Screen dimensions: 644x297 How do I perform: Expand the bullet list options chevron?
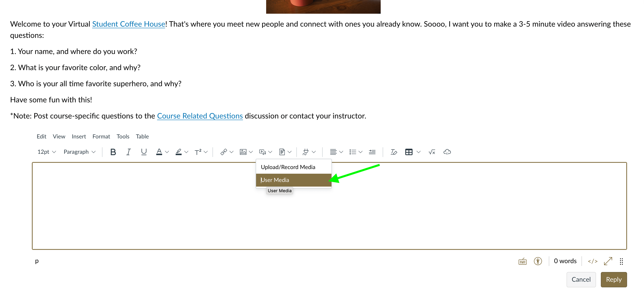[x=360, y=152]
